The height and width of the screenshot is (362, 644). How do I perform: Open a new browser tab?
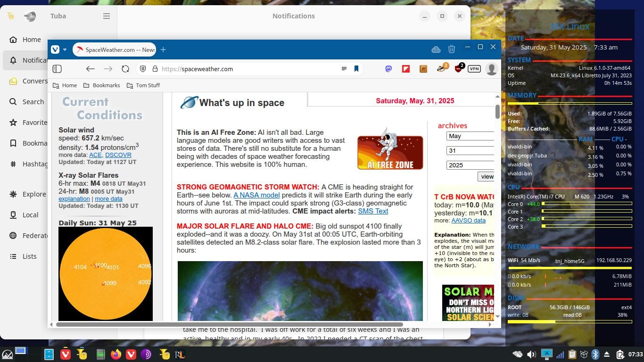click(x=163, y=49)
